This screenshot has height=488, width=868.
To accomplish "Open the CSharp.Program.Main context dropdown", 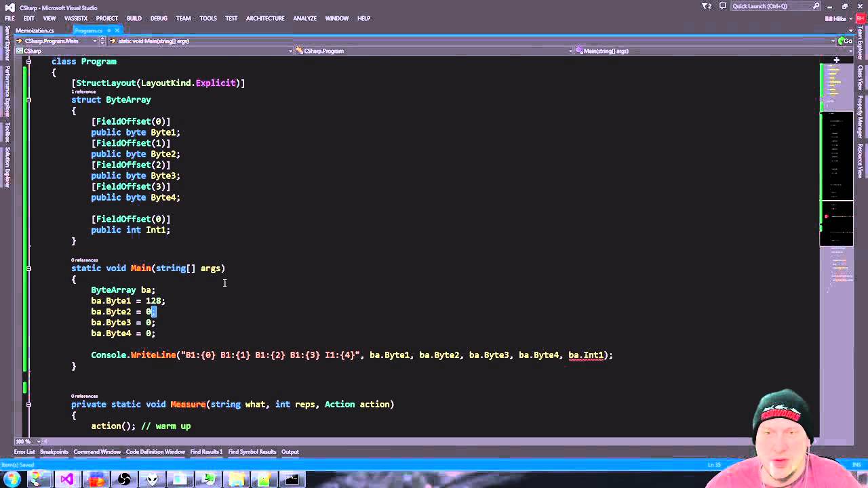I will pyautogui.click(x=57, y=41).
